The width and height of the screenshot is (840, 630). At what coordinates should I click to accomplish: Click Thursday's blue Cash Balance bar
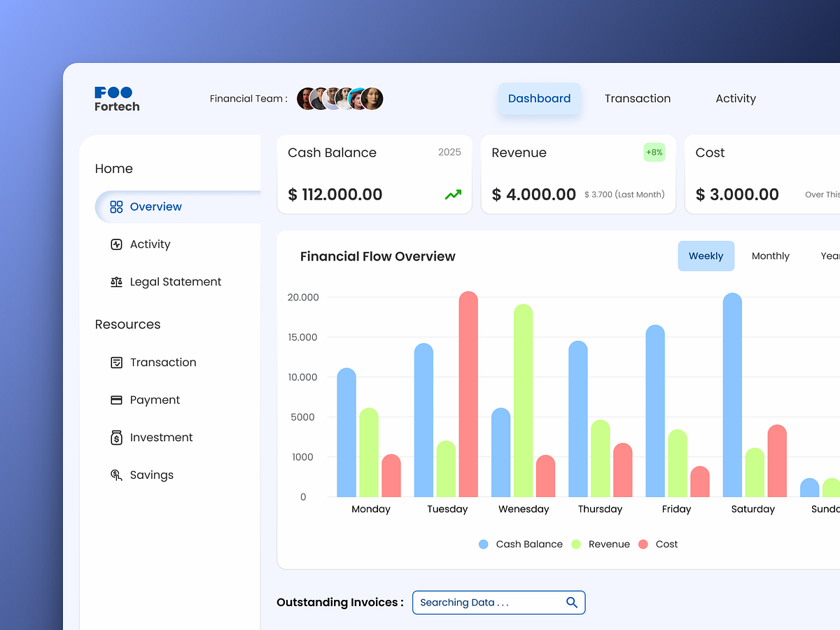(578, 419)
